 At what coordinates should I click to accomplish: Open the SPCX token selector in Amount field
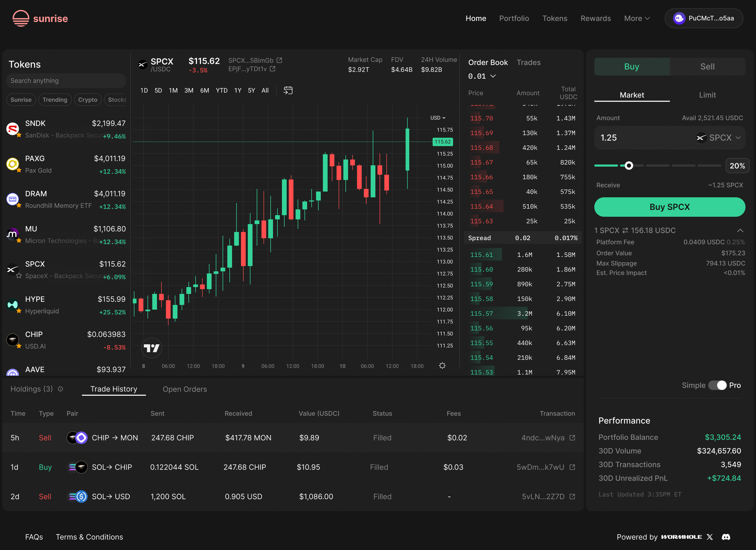click(x=719, y=138)
